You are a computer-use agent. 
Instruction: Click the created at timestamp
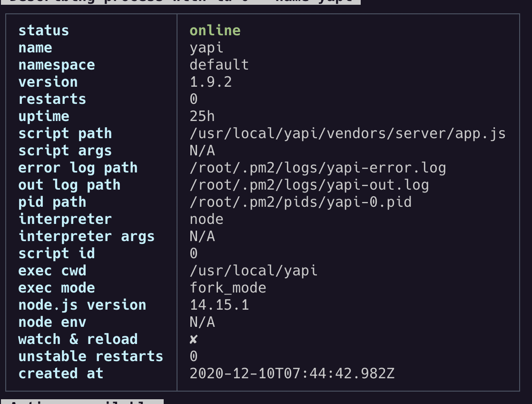[x=291, y=373]
